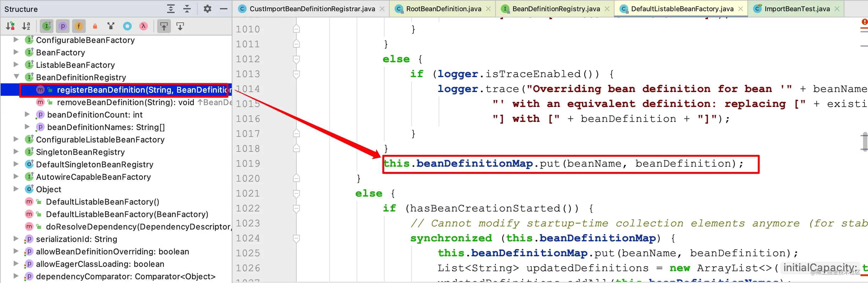Select removeBeanDefinition(String) method

pyautogui.click(x=116, y=102)
